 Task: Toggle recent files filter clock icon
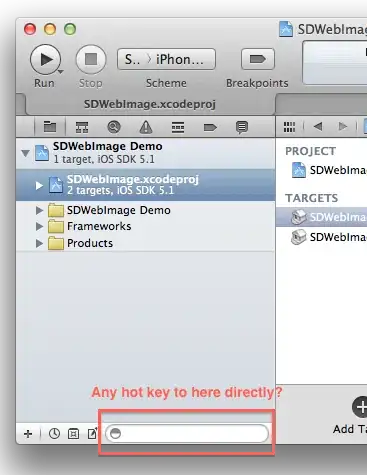(54, 434)
